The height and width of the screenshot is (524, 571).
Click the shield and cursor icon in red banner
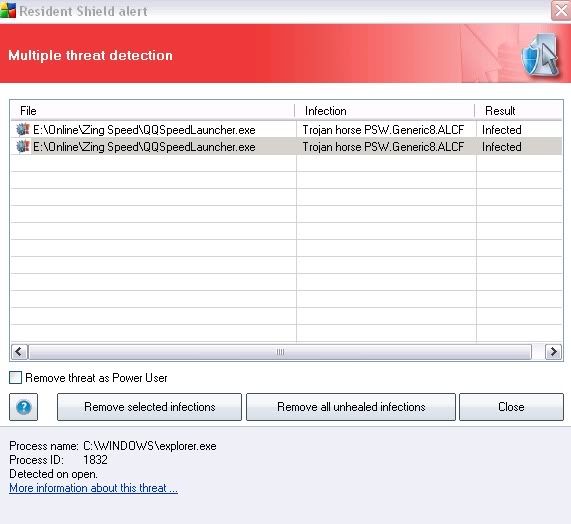coord(540,55)
